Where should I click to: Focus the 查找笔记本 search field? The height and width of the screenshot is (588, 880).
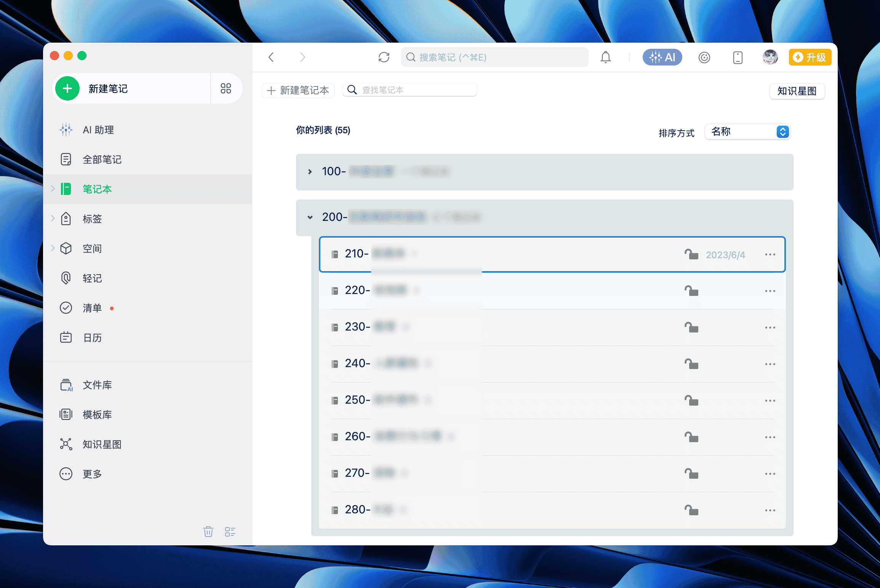coord(410,90)
